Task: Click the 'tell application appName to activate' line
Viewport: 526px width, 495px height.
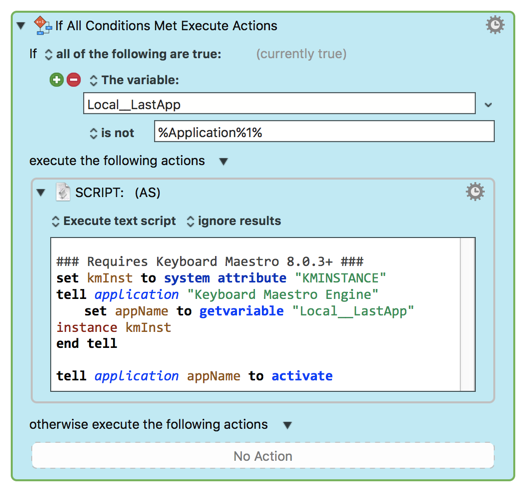Action: click(x=195, y=376)
